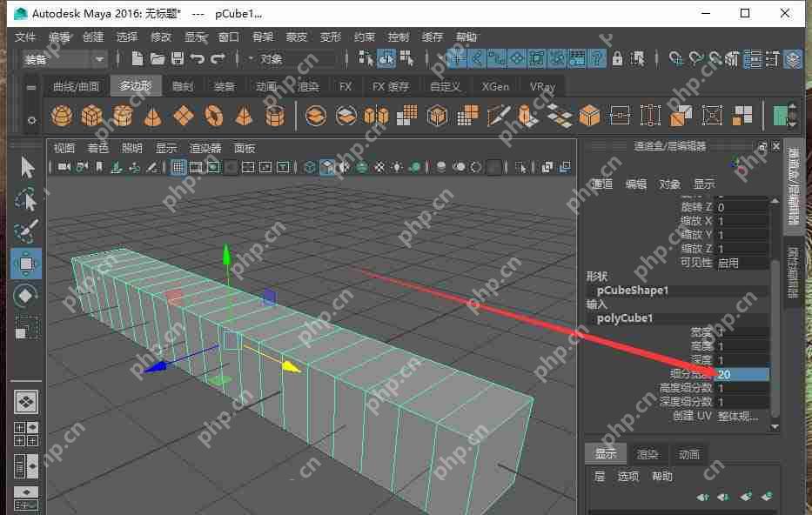Image resolution: width=812 pixels, height=515 pixels.
Task: Toggle wireframe on shaded display
Action: coord(362,167)
